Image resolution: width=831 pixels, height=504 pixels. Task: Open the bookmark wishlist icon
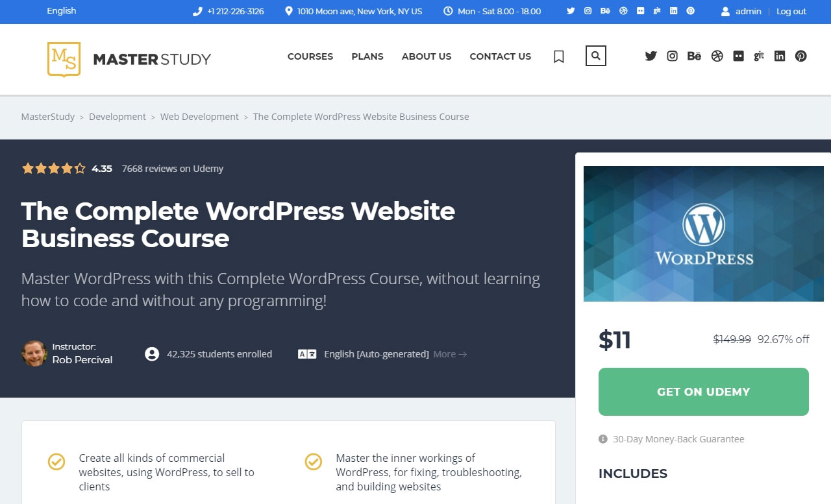click(558, 57)
